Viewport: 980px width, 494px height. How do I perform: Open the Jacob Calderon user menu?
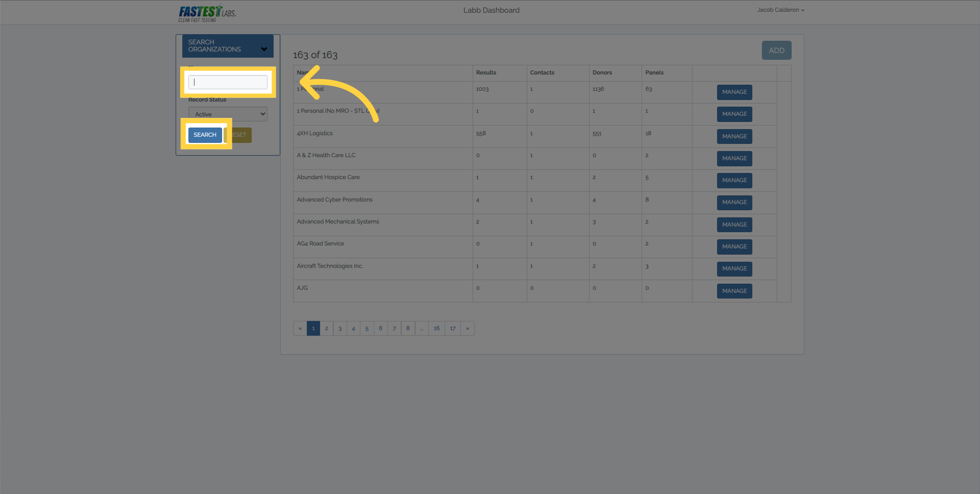point(780,10)
